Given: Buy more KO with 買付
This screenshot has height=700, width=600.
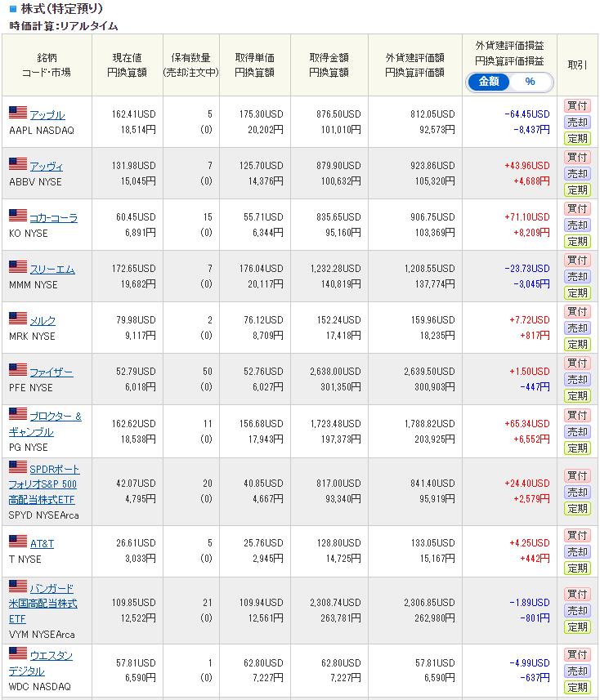Looking at the screenshot, I should (x=577, y=208).
